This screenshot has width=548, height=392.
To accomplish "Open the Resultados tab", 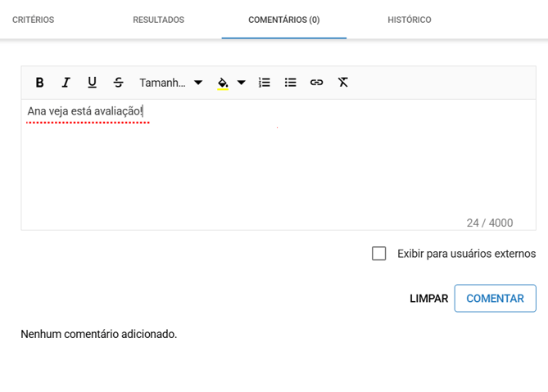I will coord(158,20).
